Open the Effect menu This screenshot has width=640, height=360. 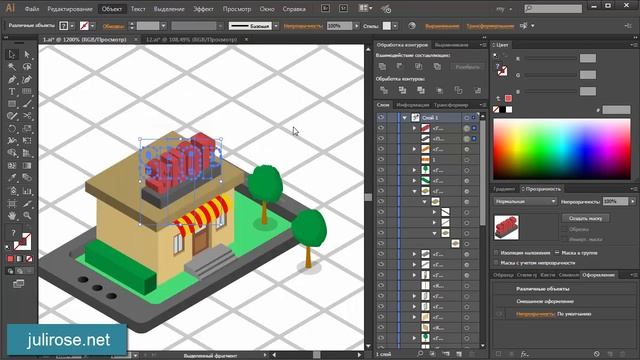203,9
